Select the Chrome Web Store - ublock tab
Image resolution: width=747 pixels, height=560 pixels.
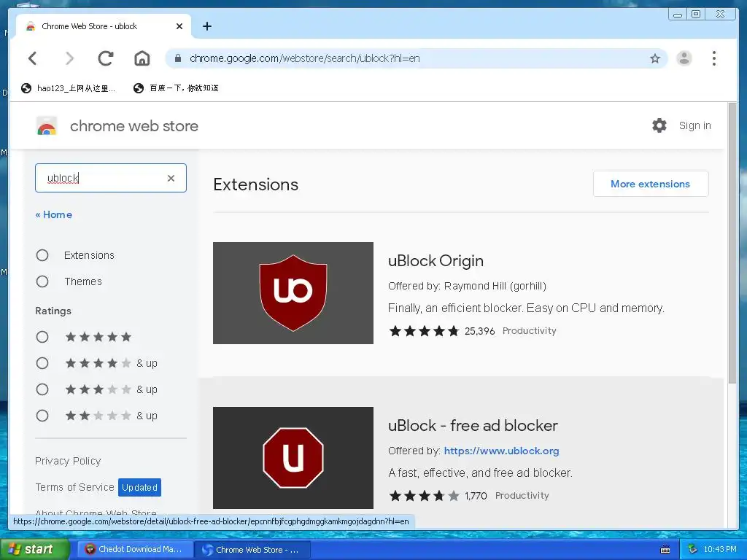click(104, 26)
